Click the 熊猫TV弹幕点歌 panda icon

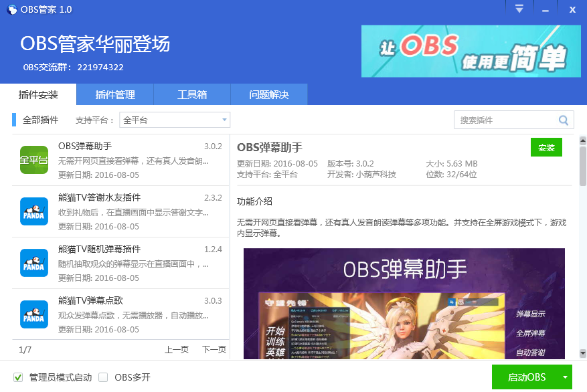click(x=33, y=314)
